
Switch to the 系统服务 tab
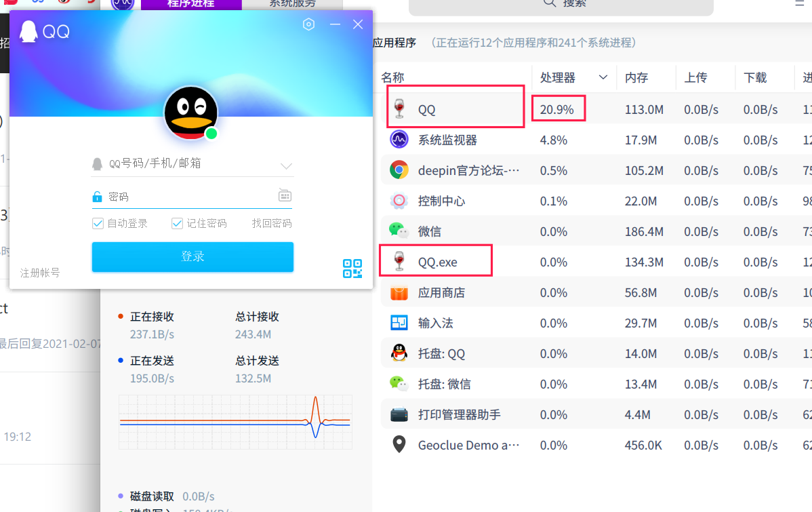[293, 4]
